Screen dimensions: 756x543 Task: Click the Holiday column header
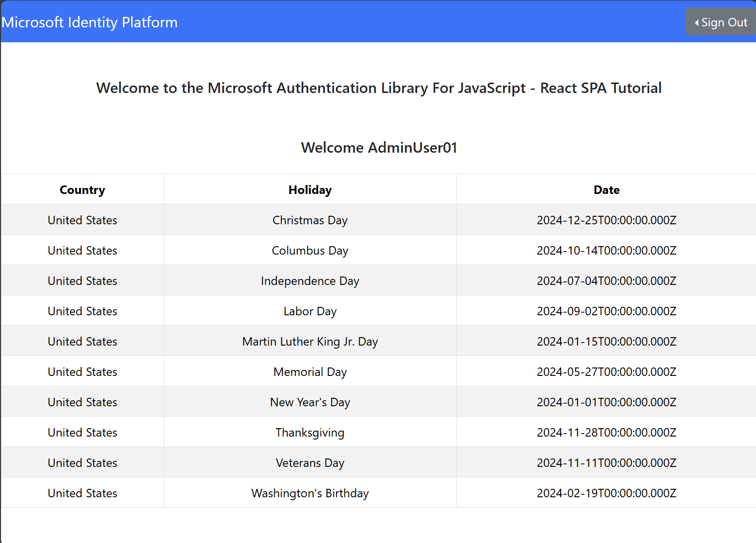click(310, 190)
